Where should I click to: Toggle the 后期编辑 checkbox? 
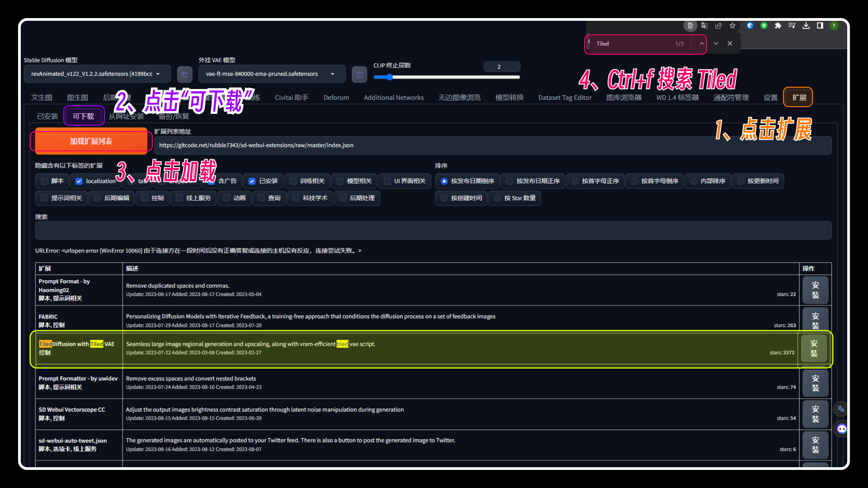point(97,198)
